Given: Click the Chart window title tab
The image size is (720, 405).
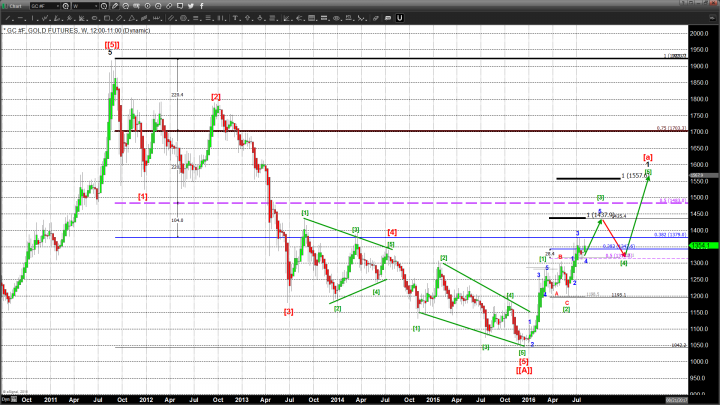Looking at the screenshot, I should pos(14,6).
